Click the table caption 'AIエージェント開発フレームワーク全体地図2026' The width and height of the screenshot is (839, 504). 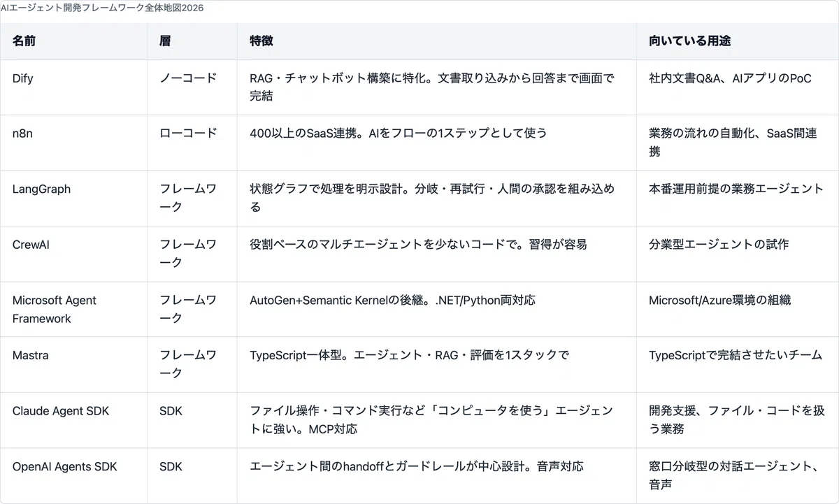(x=102, y=7)
